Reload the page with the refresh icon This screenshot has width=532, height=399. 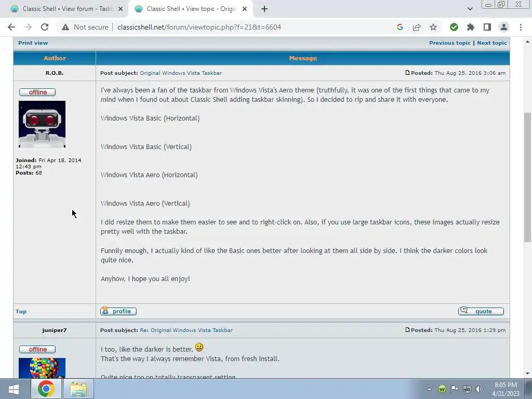(x=45, y=27)
